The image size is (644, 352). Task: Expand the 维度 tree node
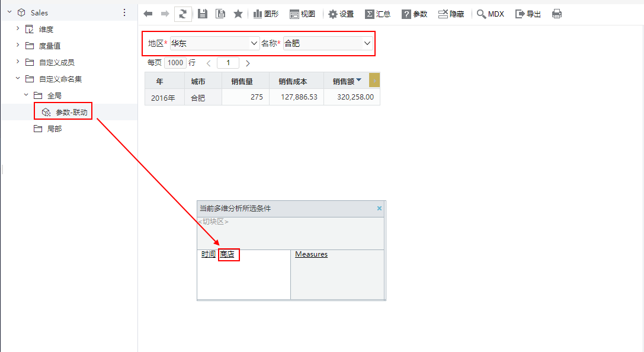18,28
